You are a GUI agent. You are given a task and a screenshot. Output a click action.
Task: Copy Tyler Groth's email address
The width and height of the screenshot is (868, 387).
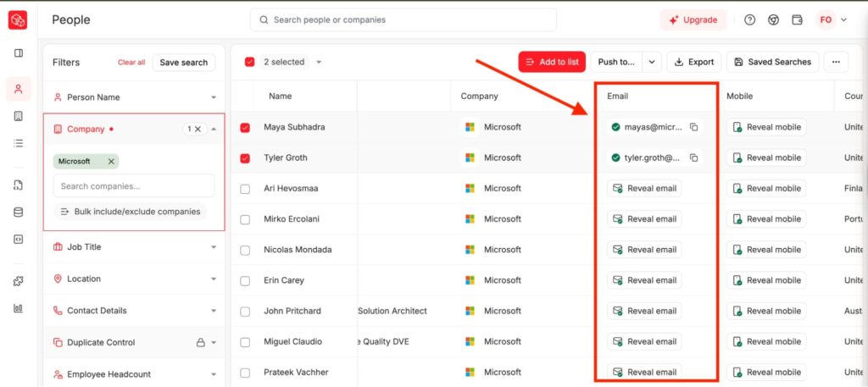pos(693,158)
